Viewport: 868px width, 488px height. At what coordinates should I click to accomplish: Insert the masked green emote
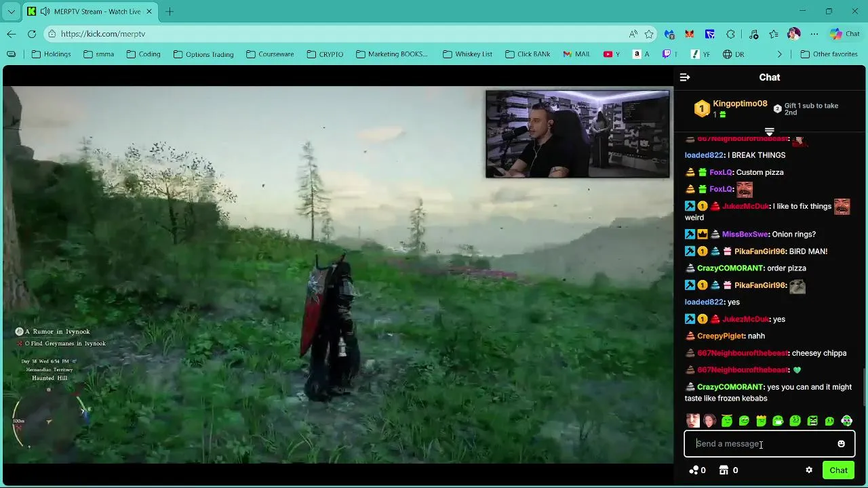778,421
